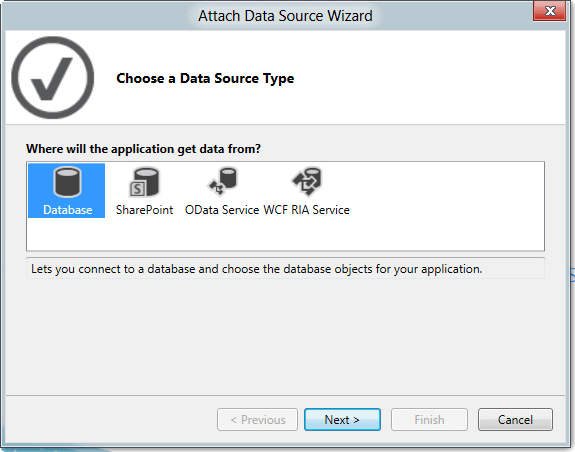This screenshot has height=452, width=575.
Task: Click the blank area above the button row
Action: click(x=285, y=337)
